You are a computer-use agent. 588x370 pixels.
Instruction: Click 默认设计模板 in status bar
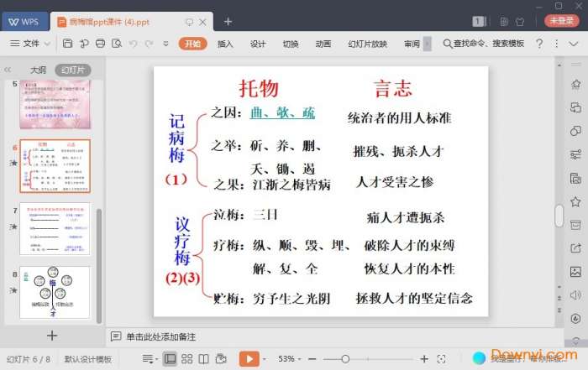pos(87,359)
